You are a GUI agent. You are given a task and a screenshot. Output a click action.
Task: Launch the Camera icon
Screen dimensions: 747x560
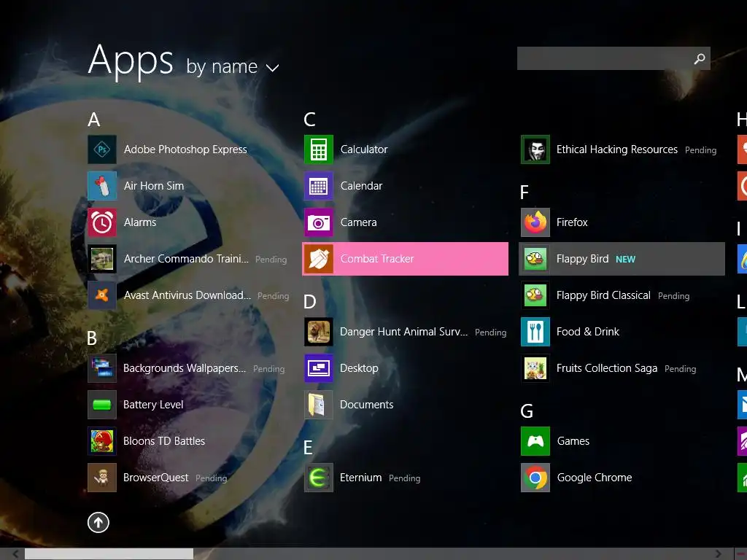(319, 222)
